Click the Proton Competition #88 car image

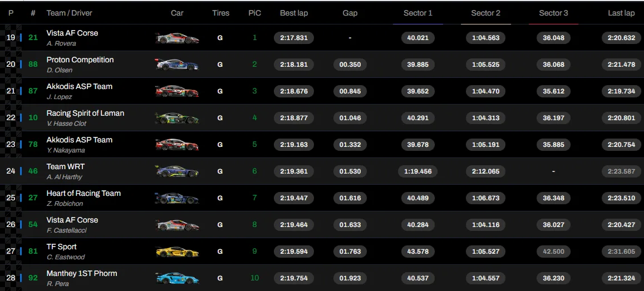[x=176, y=65]
